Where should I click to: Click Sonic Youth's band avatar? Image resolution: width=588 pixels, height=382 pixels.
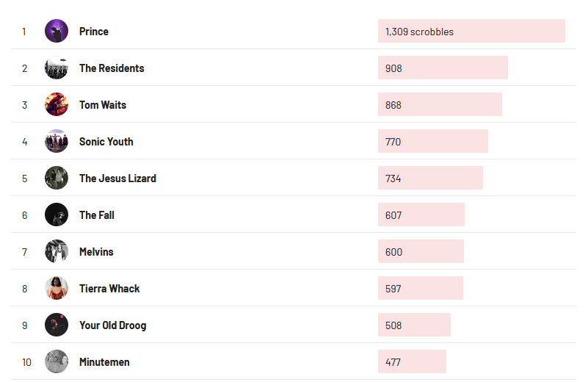[x=57, y=141]
